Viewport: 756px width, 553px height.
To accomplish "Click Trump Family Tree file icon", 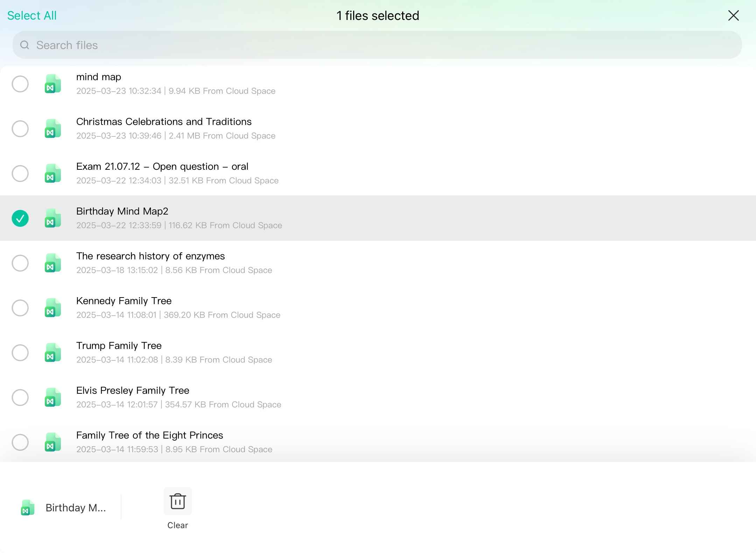I will click(x=52, y=353).
